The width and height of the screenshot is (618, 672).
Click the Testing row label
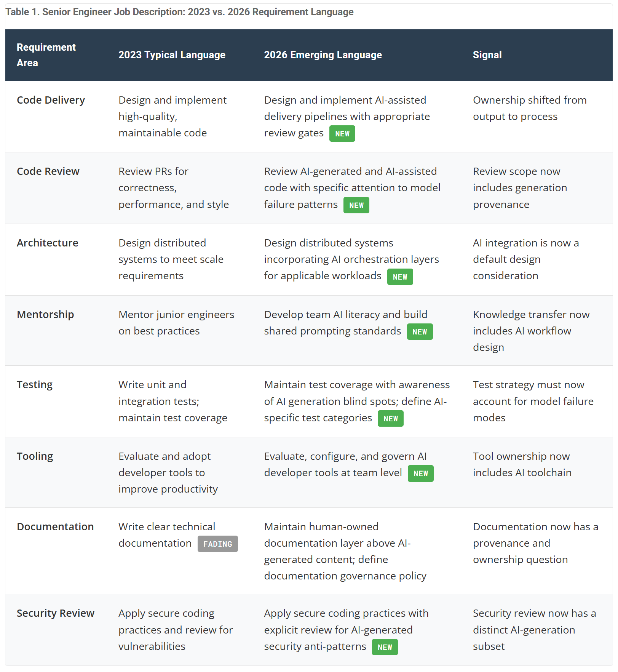click(35, 385)
